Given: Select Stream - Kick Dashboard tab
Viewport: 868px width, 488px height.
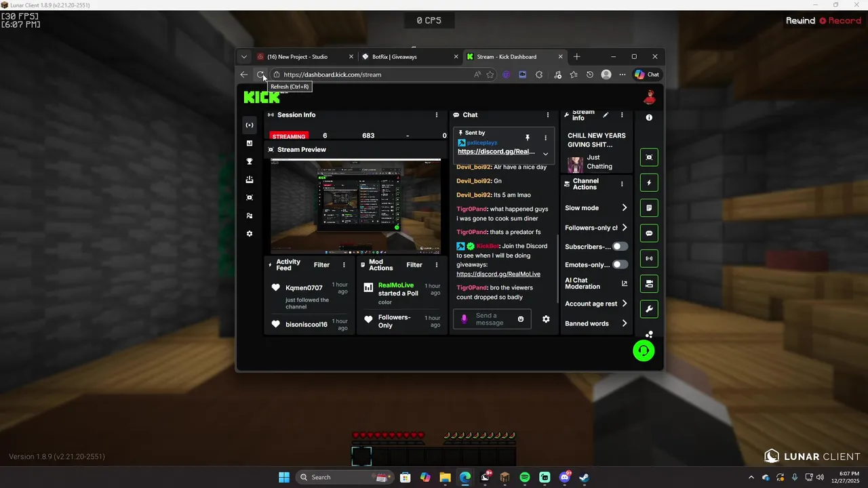Looking at the screenshot, I should tap(515, 57).
